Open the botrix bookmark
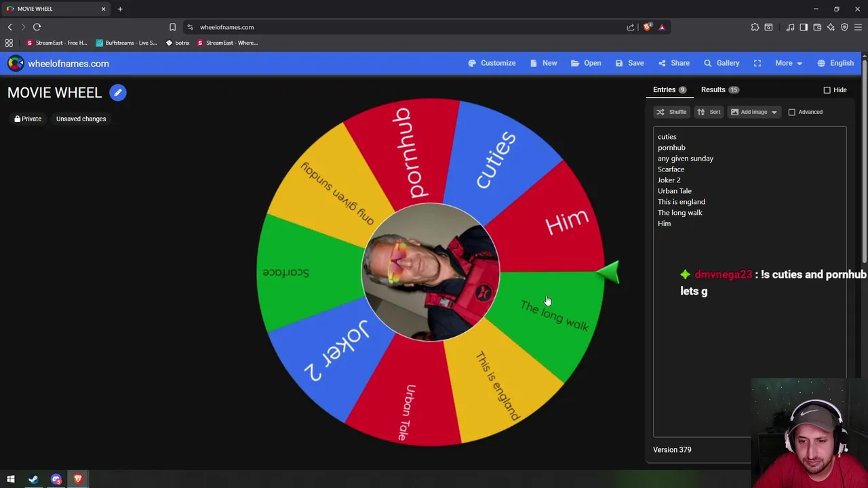 [178, 43]
